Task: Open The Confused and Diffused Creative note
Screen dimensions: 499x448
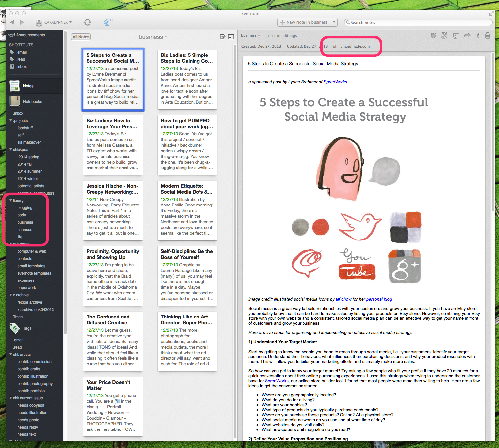Action: 113,341
